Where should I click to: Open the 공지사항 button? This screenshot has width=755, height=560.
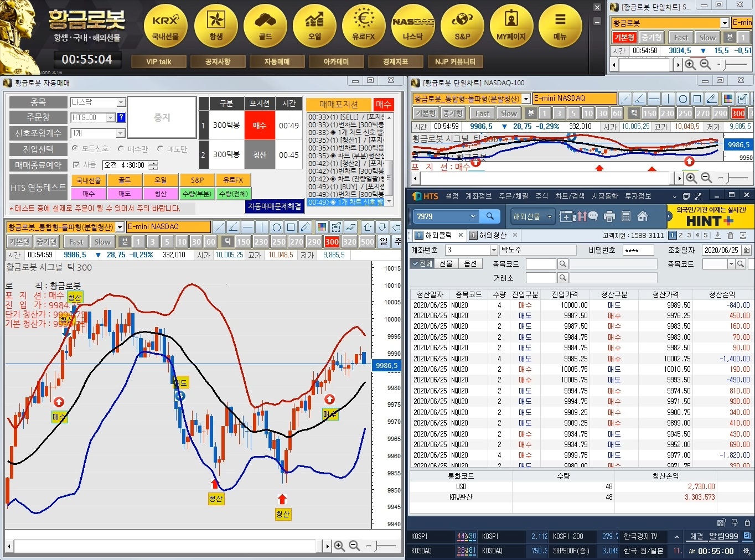tap(218, 61)
